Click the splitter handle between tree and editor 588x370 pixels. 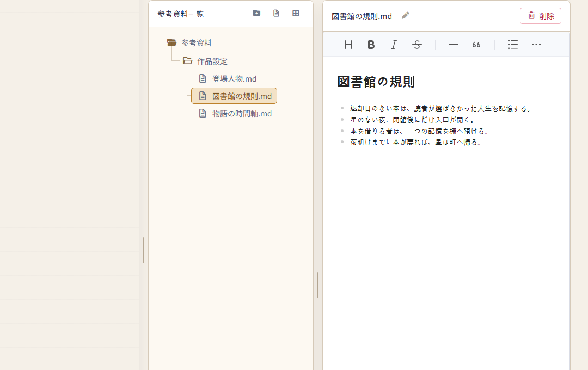pyautogui.click(x=318, y=285)
